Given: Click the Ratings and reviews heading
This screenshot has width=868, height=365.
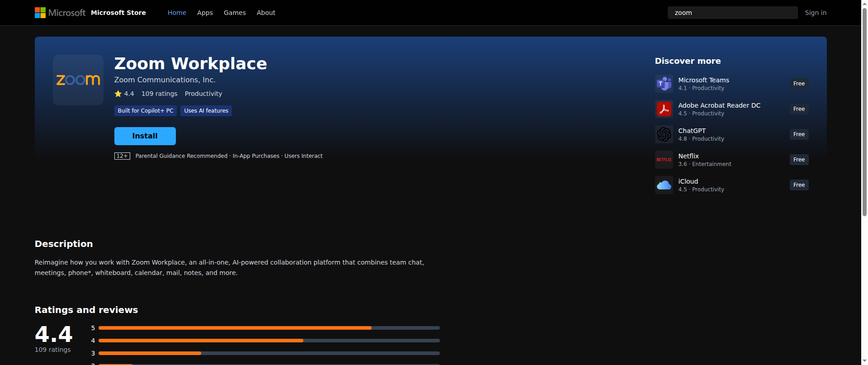Looking at the screenshot, I should tap(86, 310).
